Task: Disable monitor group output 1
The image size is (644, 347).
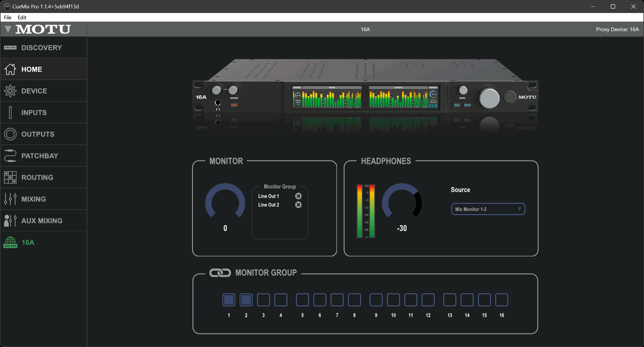Action: coord(229,300)
